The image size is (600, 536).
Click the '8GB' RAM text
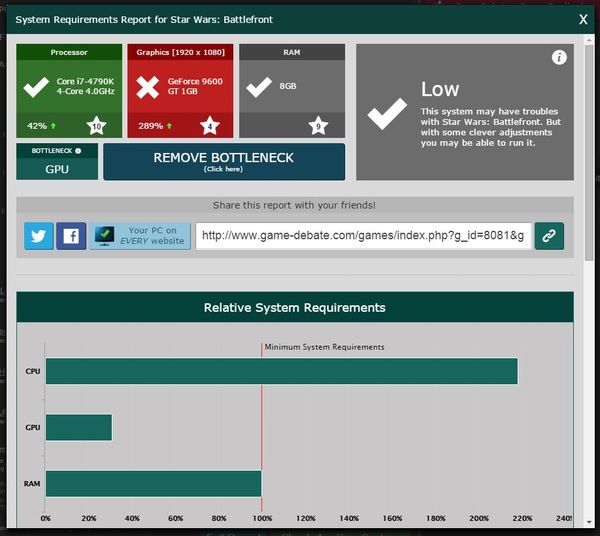(288, 86)
